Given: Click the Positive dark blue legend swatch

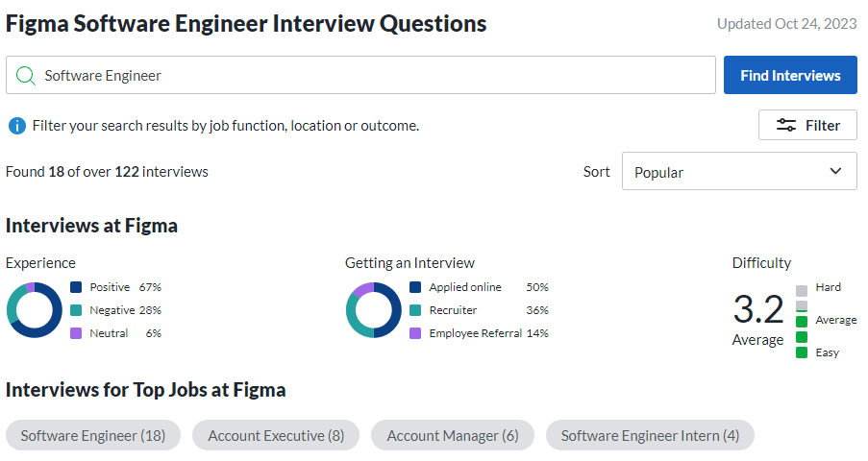Looking at the screenshot, I should [x=76, y=287].
